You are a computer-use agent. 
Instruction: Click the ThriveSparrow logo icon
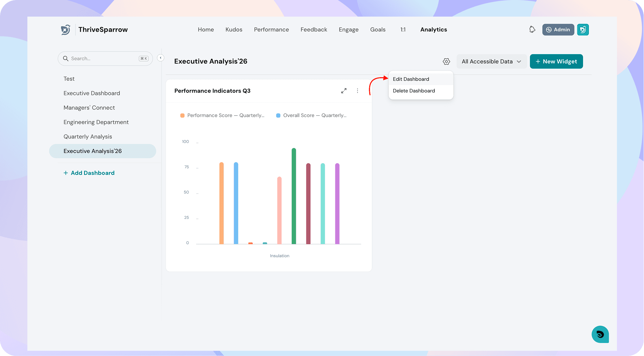tap(66, 30)
